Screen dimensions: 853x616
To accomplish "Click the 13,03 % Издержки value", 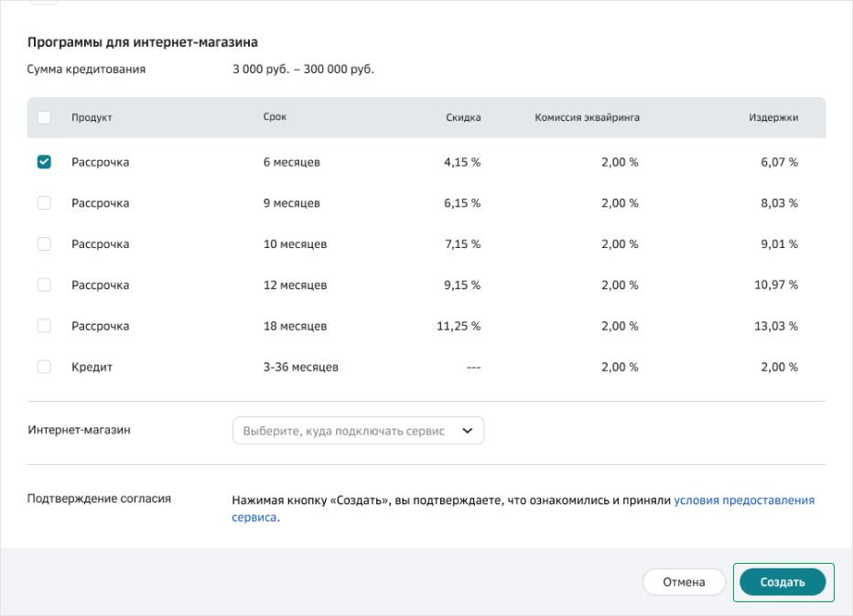I will pos(776,326).
